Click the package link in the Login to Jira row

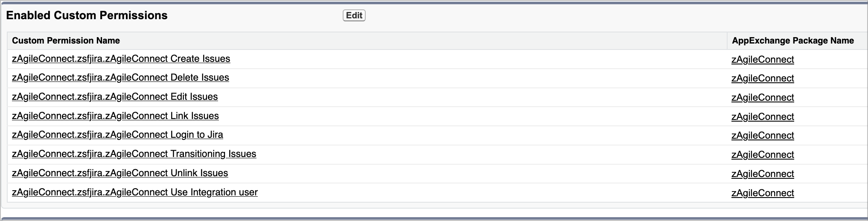tap(763, 136)
